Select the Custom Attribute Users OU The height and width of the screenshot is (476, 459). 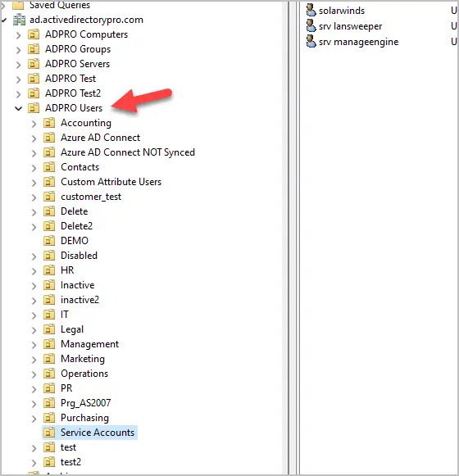point(111,182)
